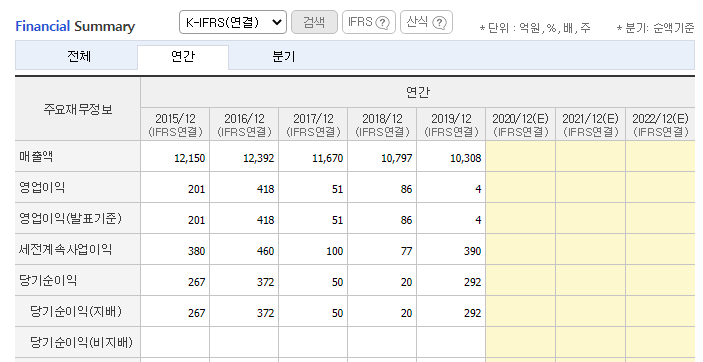The width and height of the screenshot is (703, 362).
Task: Switch to the 전체 tab
Action: (79, 57)
